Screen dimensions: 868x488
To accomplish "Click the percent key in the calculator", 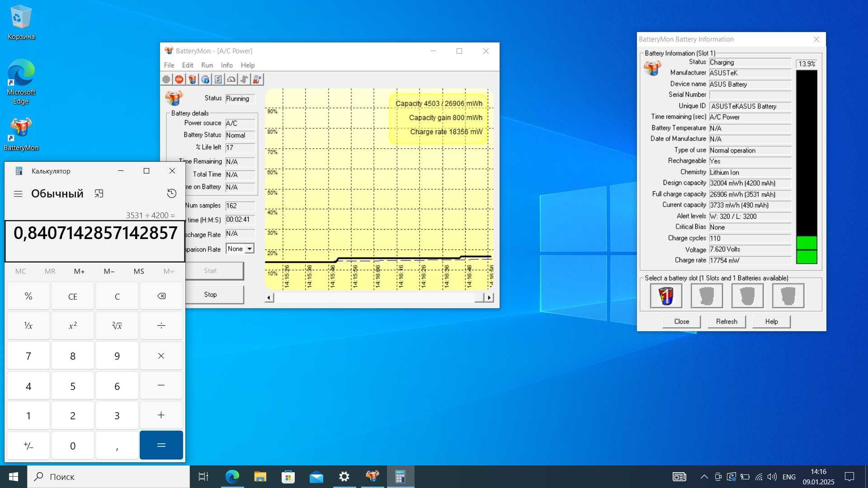I will point(28,296).
